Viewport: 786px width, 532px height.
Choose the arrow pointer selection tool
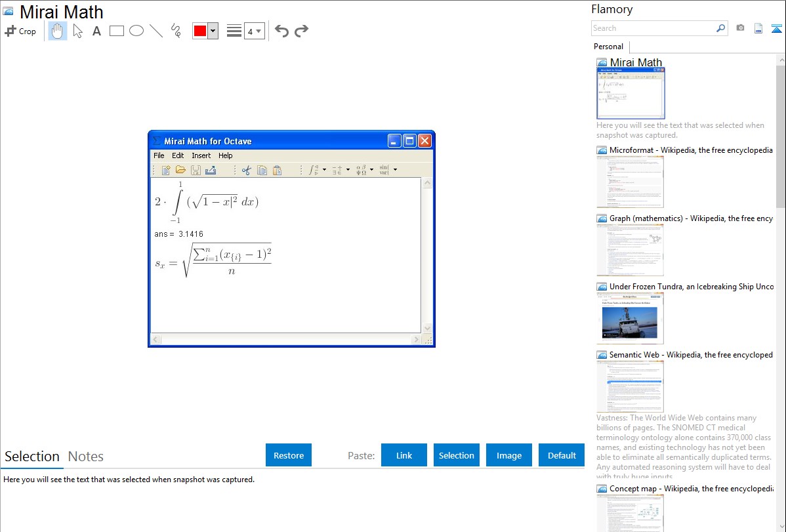coord(77,31)
